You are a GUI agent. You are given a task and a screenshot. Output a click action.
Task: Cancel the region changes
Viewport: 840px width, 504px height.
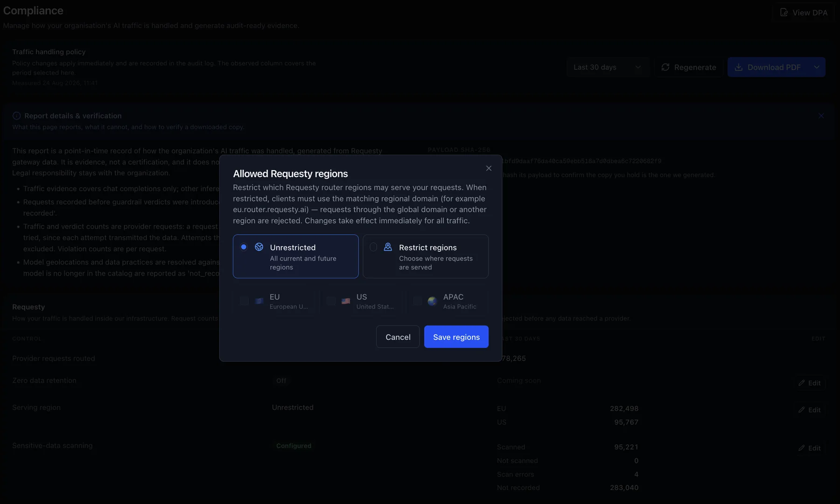click(x=398, y=337)
